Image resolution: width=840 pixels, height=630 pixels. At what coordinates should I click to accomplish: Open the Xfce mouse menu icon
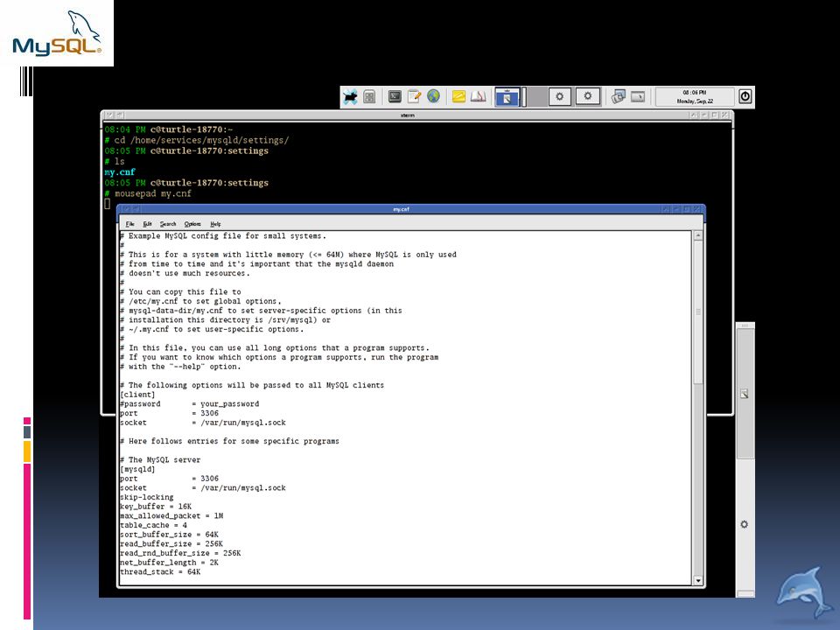pyautogui.click(x=350, y=97)
